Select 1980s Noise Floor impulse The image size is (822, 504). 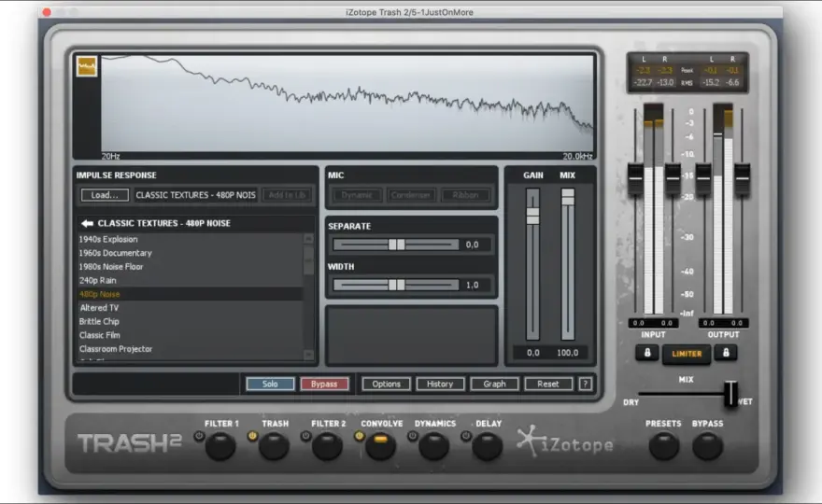(x=191, y=267)
